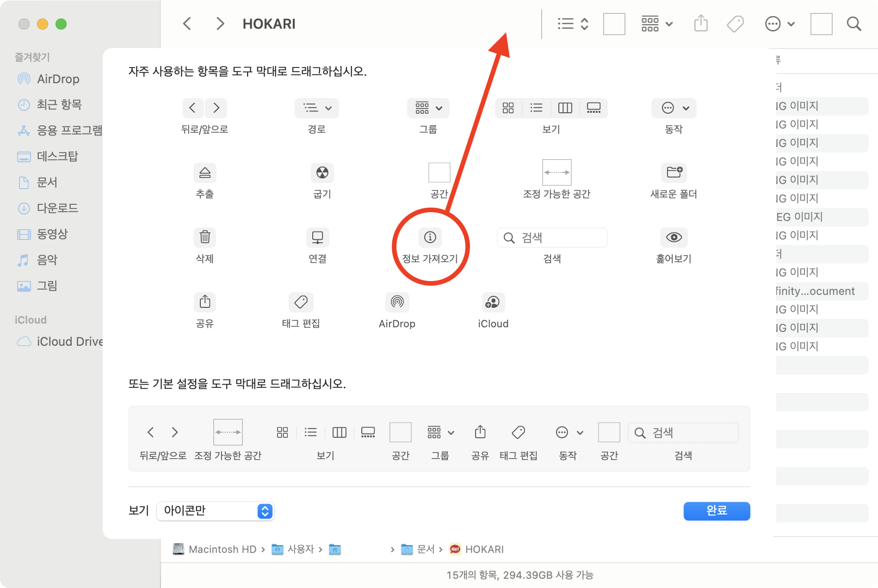Image resolution: width=878 pixels, height=588 pixels.
Task: Select the Flexible Space (조정 가능한 공간) item
Action: point(557,172)
